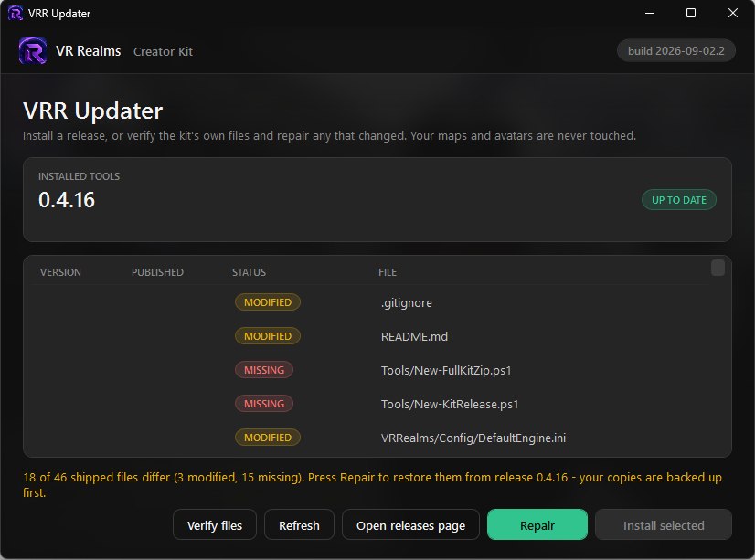
Task: Click installed version number 0.4.16
Action: click(67, 200)
